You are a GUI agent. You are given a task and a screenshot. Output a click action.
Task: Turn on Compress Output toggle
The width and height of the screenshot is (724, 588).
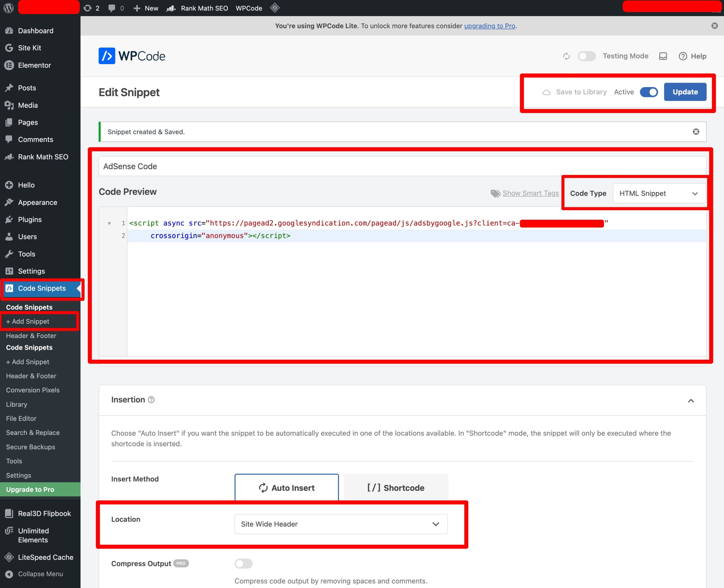coord(244,563)
